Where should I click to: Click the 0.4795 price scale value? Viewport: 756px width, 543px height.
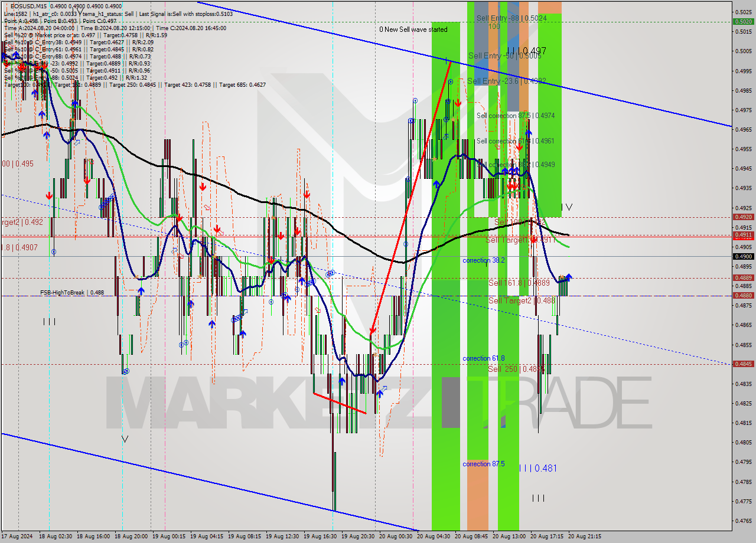coord(744,462)
